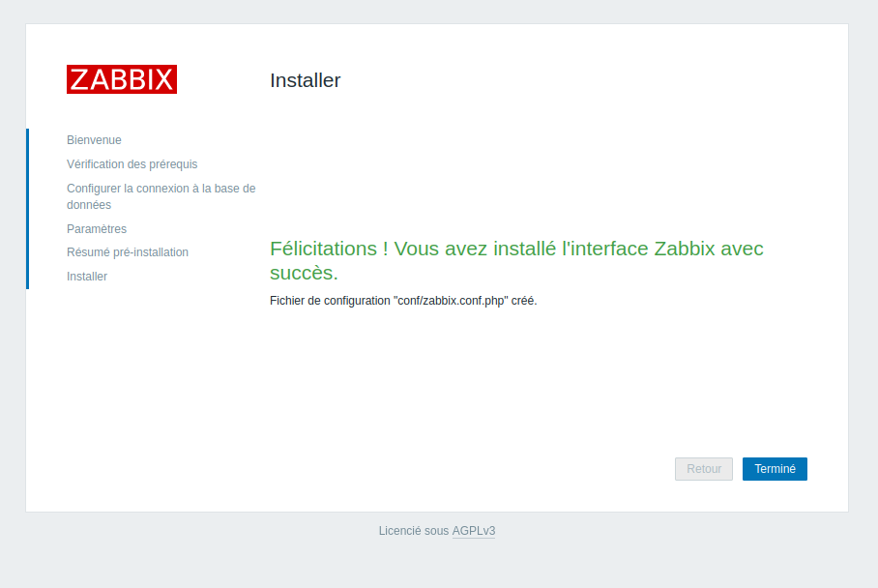Click the word "Félicitations" in green message
The height and width of the screenshot is (588, 878).
323,249
